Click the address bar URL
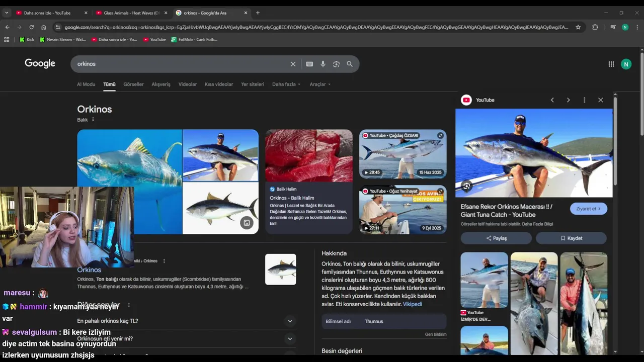 (316, 27)
